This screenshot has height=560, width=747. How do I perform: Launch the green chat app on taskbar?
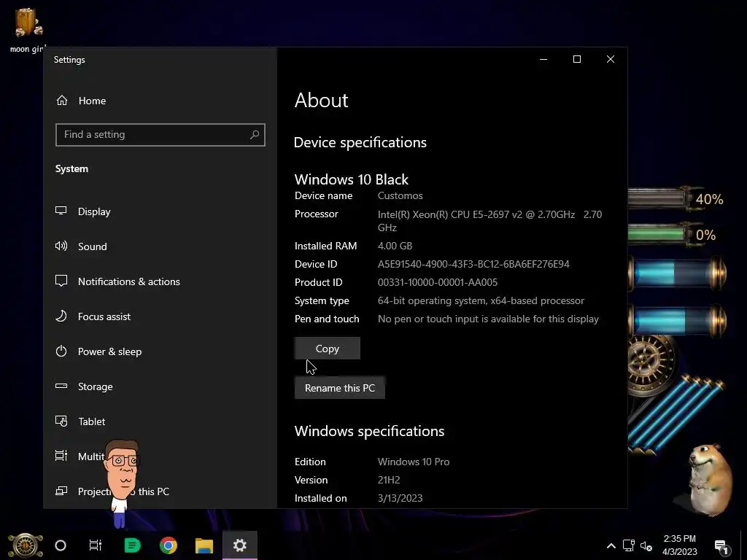click(x=133, y=545)
